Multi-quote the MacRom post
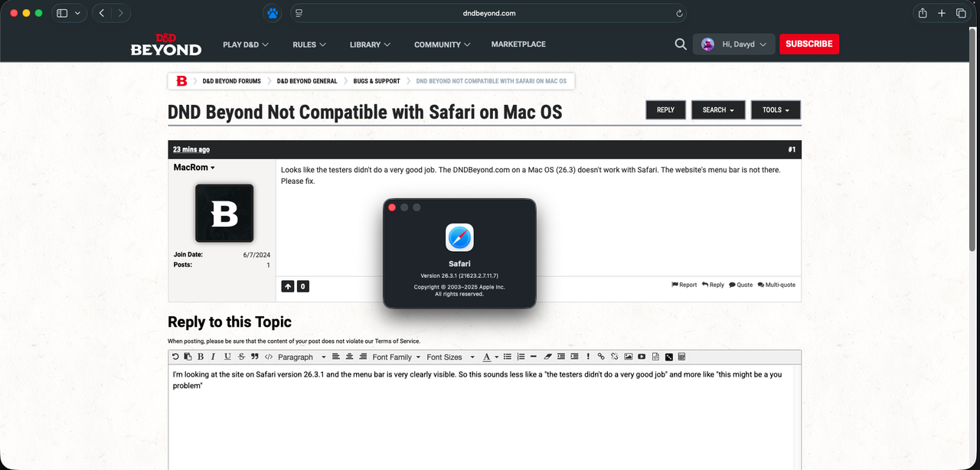 tap(776, 285)
